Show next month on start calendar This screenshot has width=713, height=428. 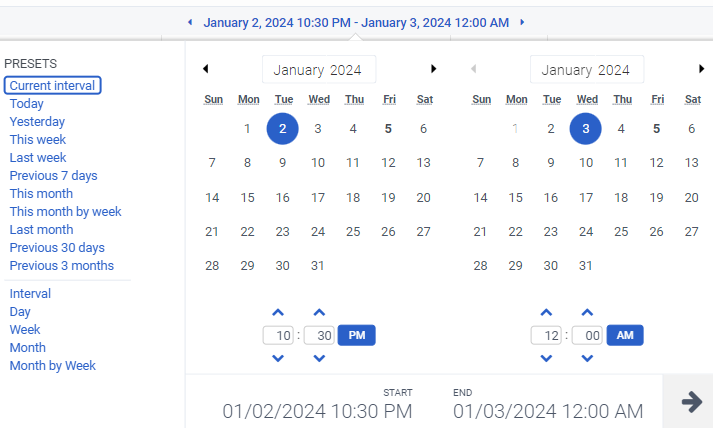(x=433, y=69)
